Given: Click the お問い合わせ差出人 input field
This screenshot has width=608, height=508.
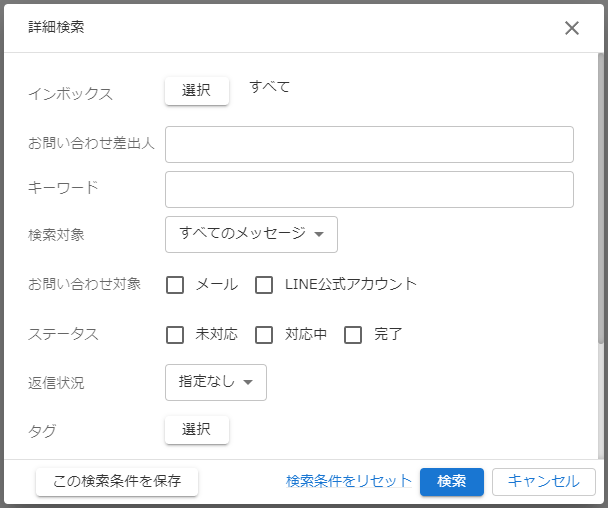Looking at the screenshot, I should [369, 144].
